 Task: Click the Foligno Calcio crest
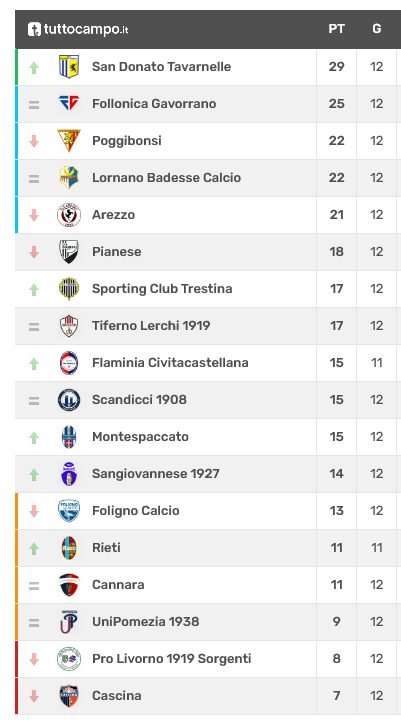tap(69, 511)
